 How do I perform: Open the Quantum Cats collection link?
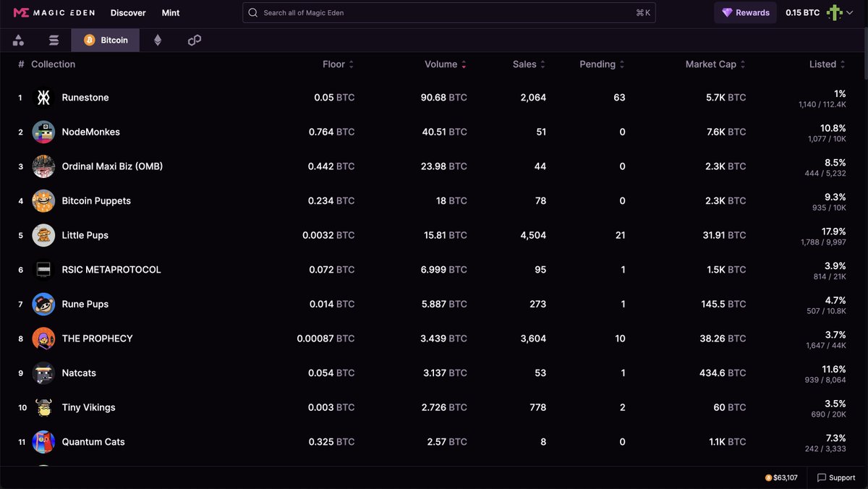93,442
